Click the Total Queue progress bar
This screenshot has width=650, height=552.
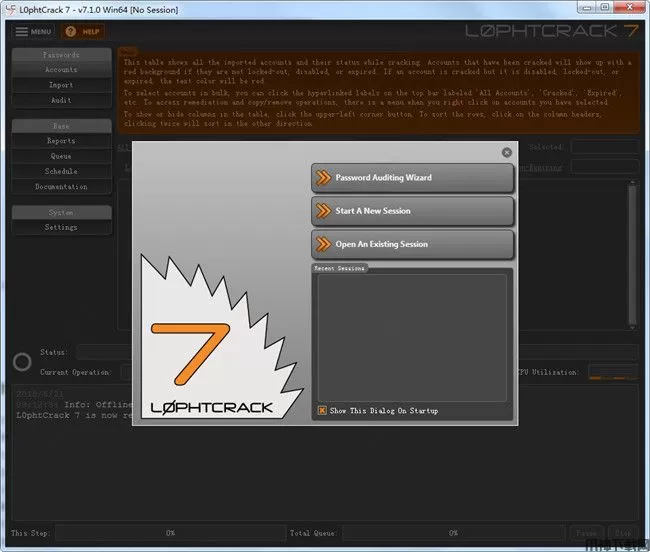[x=454, y=533]
